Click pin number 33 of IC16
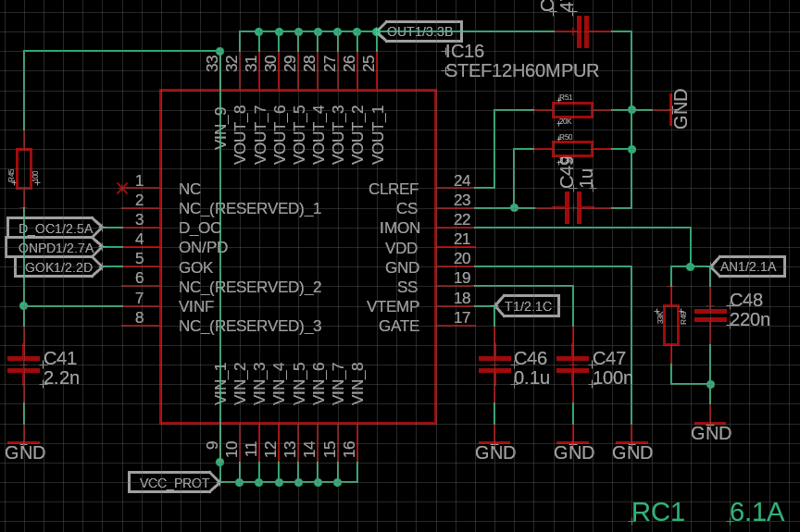 [212, 64]
